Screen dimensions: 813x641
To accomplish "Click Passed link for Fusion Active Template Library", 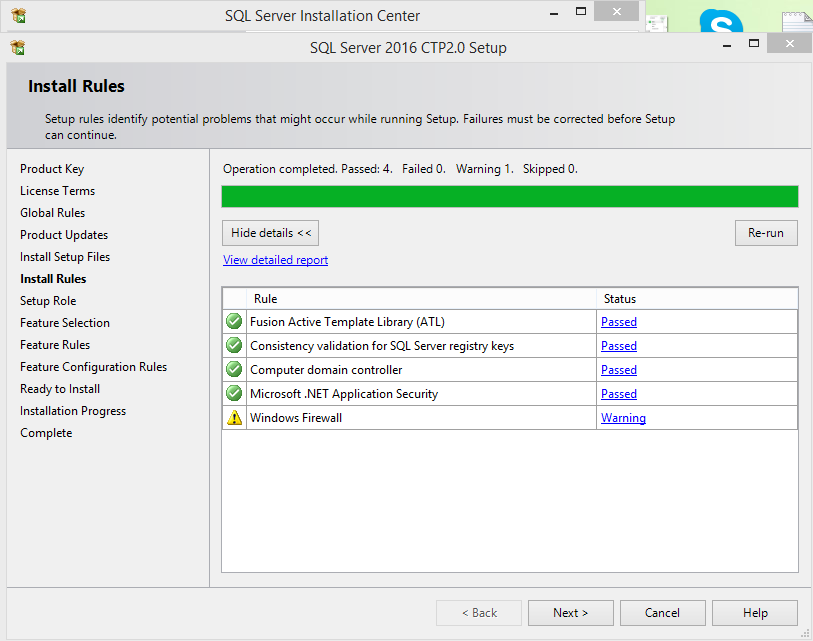I will tap(619, 322).
